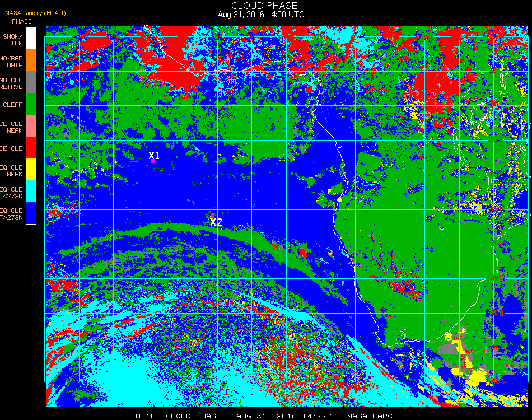This screenshot has height=420, width=532.
Task: Click the orange No/Bad Data legend swatch
Action: point(31,60)
